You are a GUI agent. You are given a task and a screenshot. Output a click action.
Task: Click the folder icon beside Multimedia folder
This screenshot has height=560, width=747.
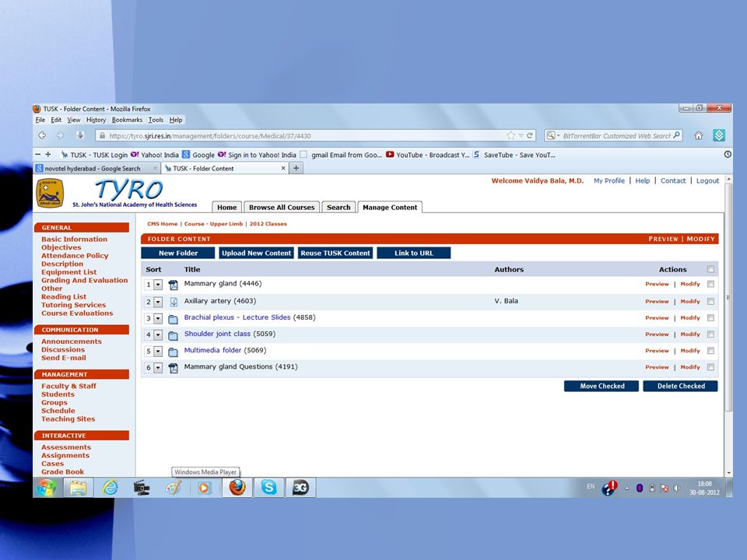tap(173, 352)
